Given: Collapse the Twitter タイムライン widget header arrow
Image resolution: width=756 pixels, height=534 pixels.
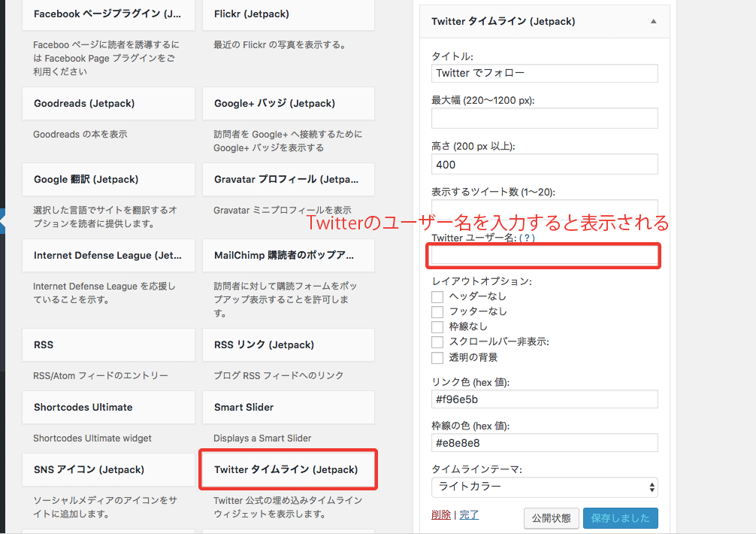Looking at the screenshot, I should 652,22.
